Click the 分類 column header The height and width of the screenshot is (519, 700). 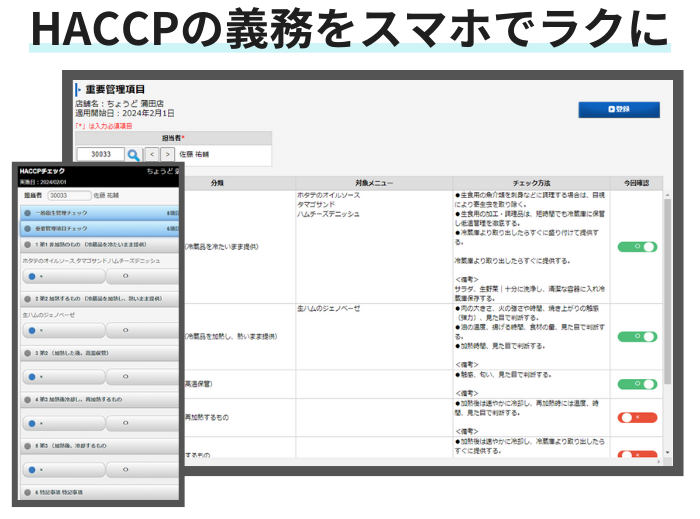pyautogui.click(x=217, y=183)
